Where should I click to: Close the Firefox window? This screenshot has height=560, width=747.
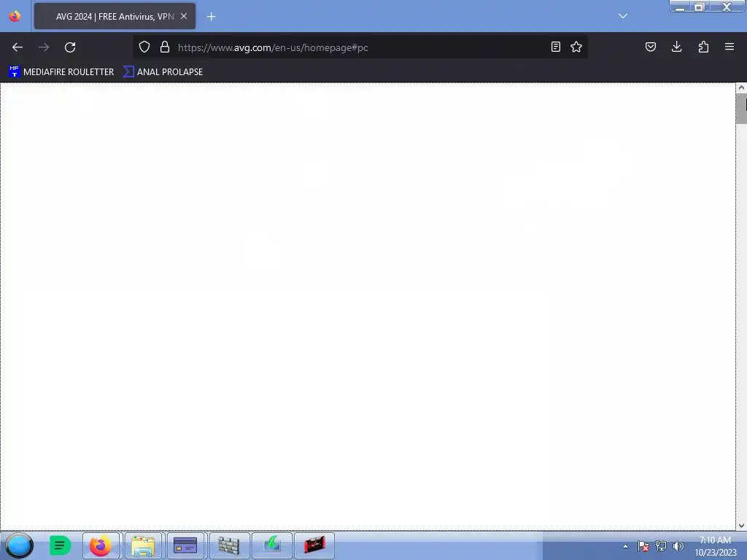click(x=727, y=7)
